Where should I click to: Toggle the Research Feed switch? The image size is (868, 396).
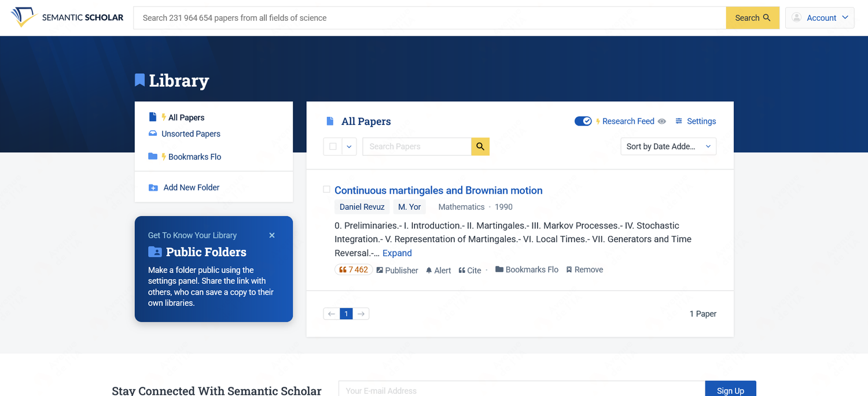tap(583, 121)
